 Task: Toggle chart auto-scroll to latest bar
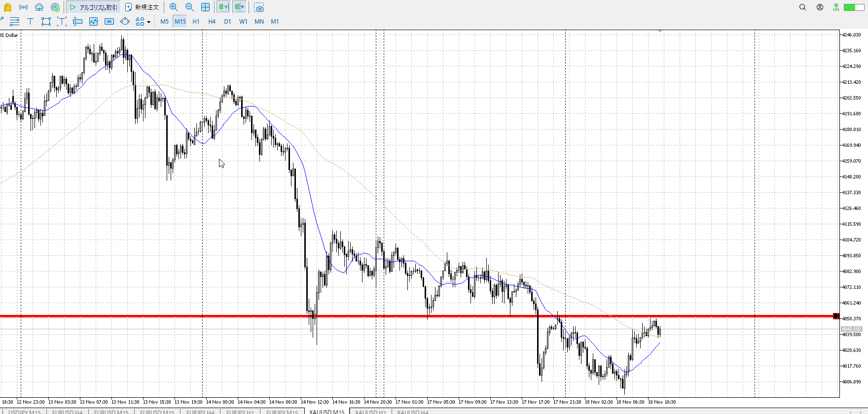[223, 7]
